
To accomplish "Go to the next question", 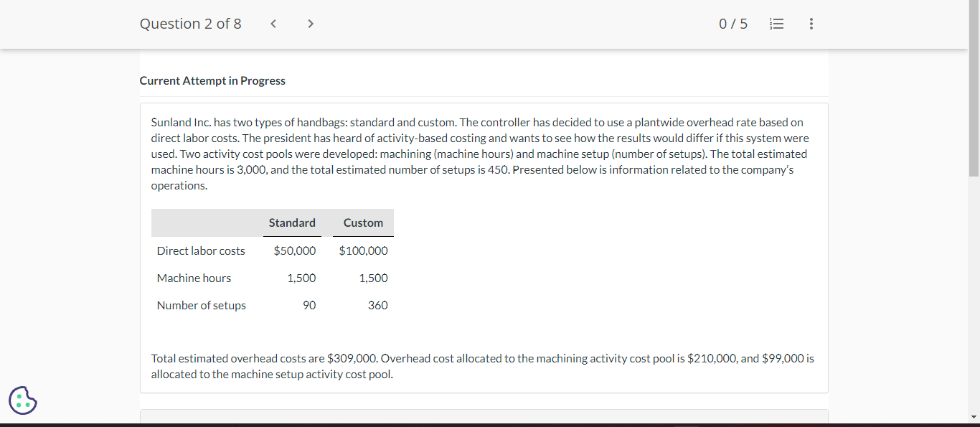I will point(310,23).
